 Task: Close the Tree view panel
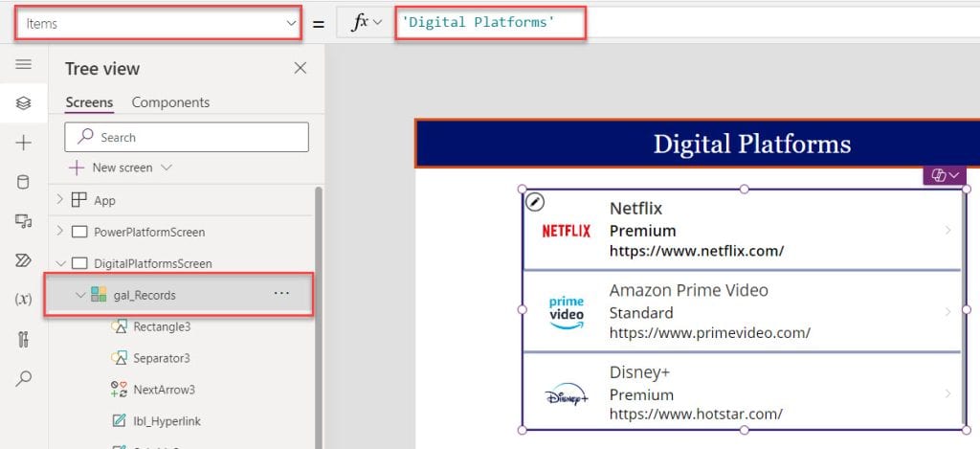(301, 68)
